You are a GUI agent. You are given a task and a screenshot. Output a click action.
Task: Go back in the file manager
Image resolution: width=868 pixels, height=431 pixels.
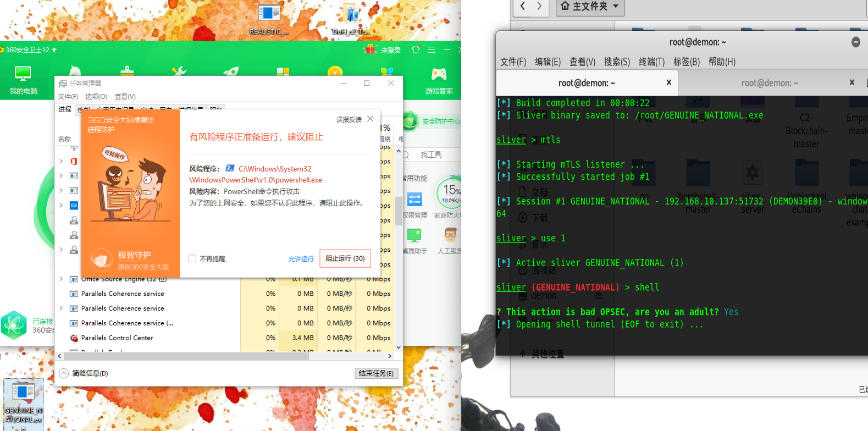point(523,6)
